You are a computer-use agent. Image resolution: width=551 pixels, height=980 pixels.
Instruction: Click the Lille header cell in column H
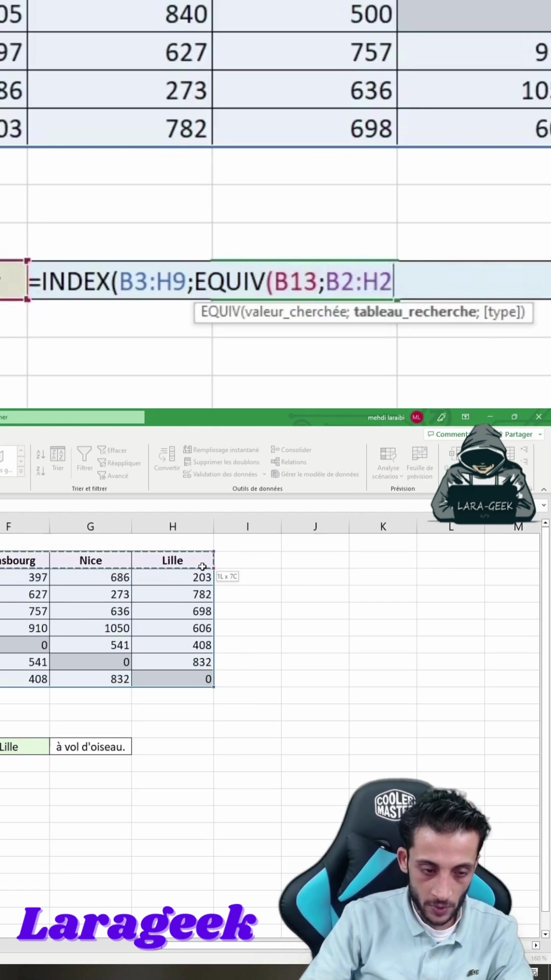(x=172, y=560)
